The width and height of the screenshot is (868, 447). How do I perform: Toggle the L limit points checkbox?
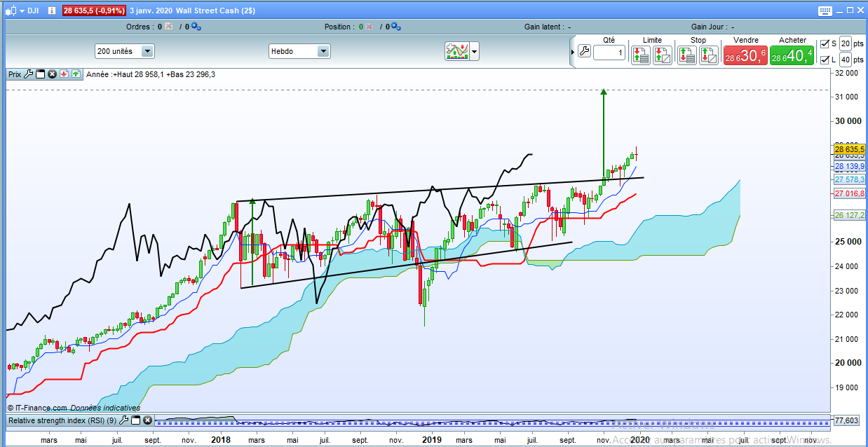(x=825, y=60)
